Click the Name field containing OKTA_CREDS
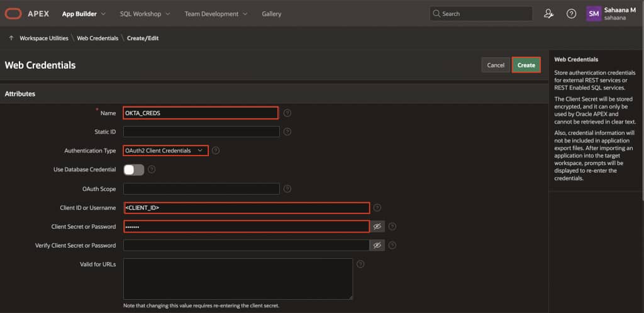644x313 pixels. 201,113
